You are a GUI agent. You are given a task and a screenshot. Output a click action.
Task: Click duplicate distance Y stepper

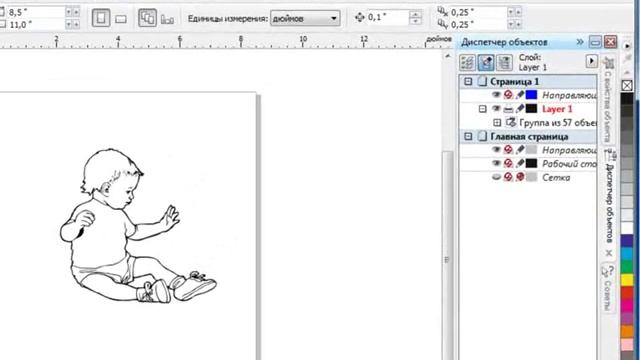(514, 24)
